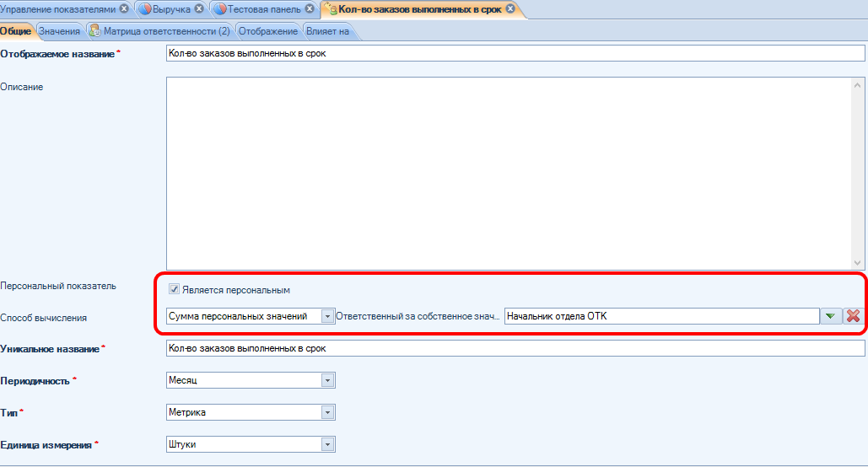Close the 'Управление показателями' tab
Viewport: 868px width, 467px height.
(x=125, y=8)
